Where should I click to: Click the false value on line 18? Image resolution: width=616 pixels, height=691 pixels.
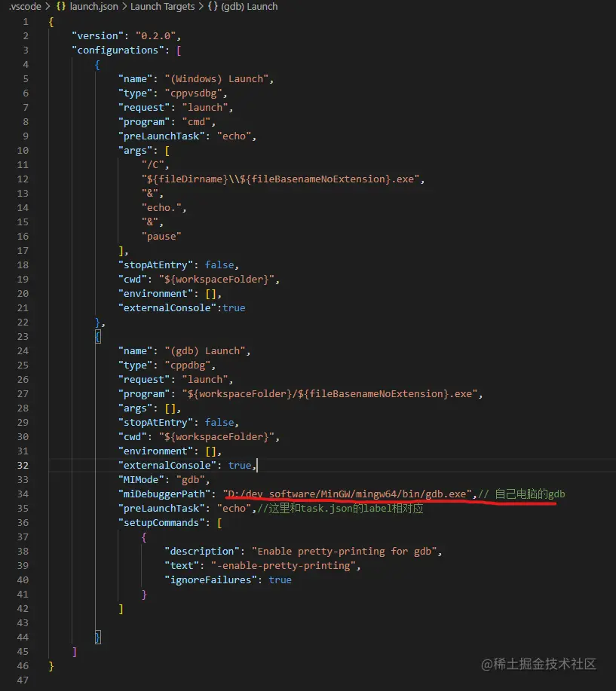click(x=219, y=264)
